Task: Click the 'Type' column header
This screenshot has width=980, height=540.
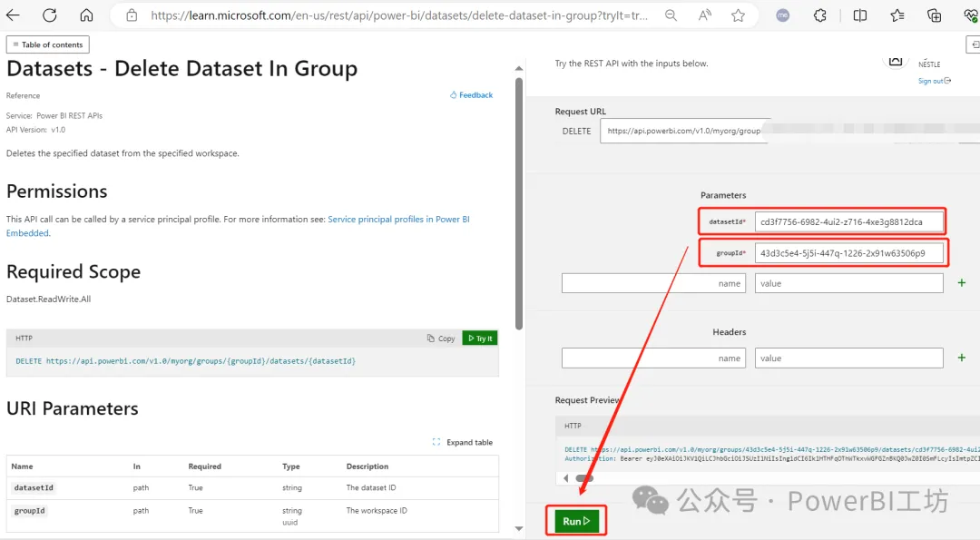Action: tap(291, 466)
